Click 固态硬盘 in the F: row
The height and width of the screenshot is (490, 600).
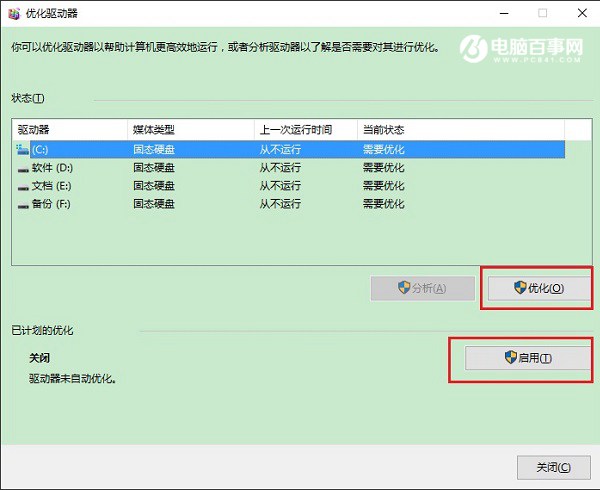[154, 204]
